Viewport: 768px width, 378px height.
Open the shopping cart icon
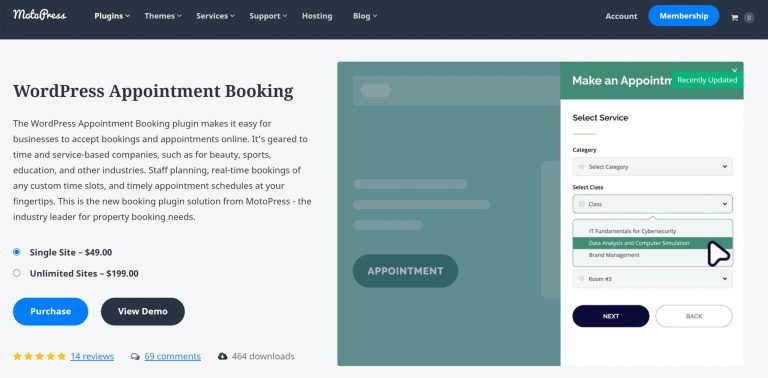tap(734, 18)
